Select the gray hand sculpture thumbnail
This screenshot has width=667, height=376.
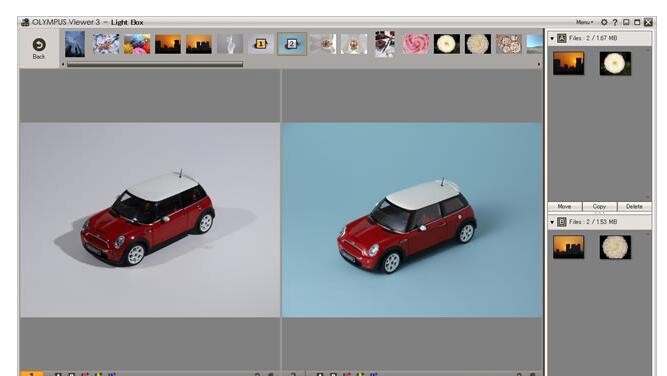click(230, 44)
